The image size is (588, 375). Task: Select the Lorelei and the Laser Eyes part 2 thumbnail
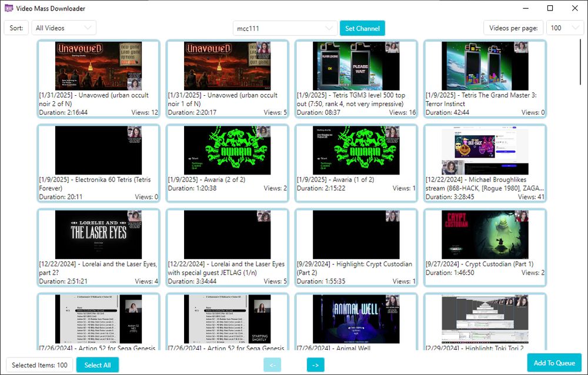coord(98,235)
